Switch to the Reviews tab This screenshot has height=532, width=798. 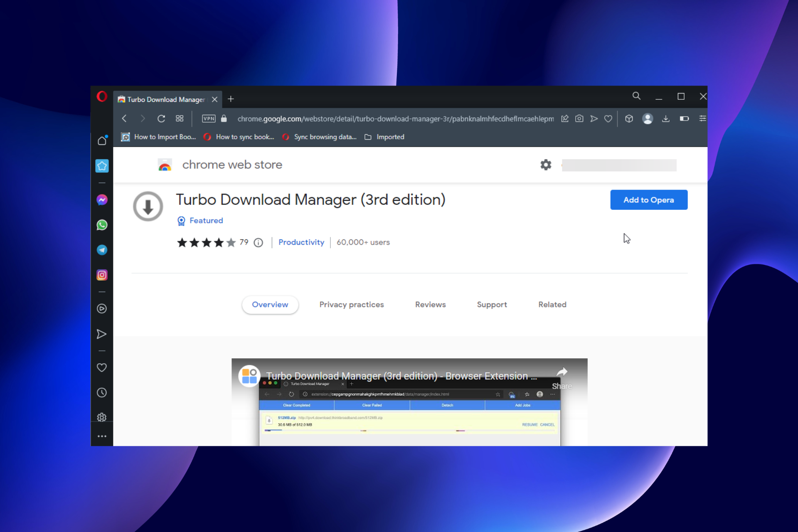(431, 305)
